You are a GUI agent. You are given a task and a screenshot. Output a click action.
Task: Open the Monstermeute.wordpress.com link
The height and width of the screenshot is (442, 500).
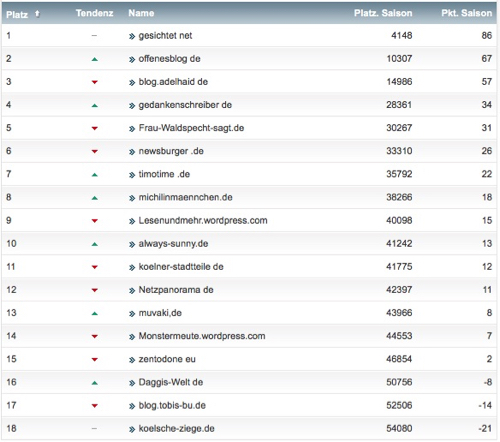pyautogui.click(x=202, y=336)
